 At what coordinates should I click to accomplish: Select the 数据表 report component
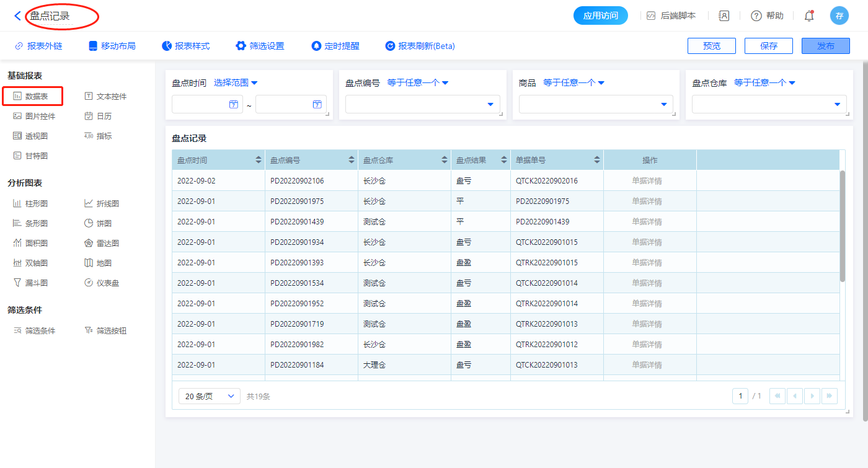tap(36, 96)
